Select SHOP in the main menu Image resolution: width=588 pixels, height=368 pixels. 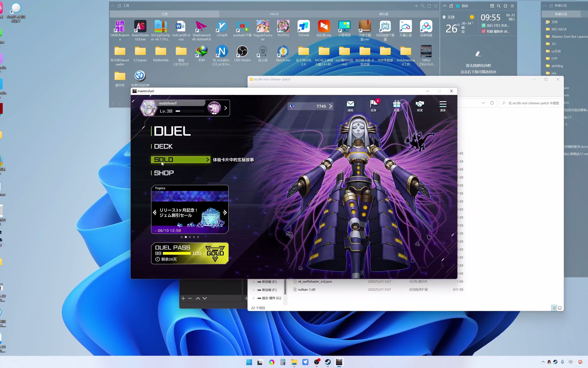(164, 173)
